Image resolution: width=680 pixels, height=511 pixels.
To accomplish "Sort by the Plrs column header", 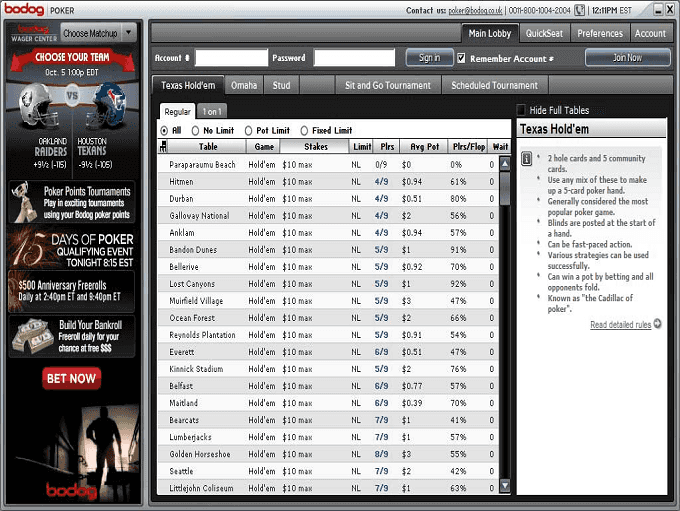I will 387,147.
